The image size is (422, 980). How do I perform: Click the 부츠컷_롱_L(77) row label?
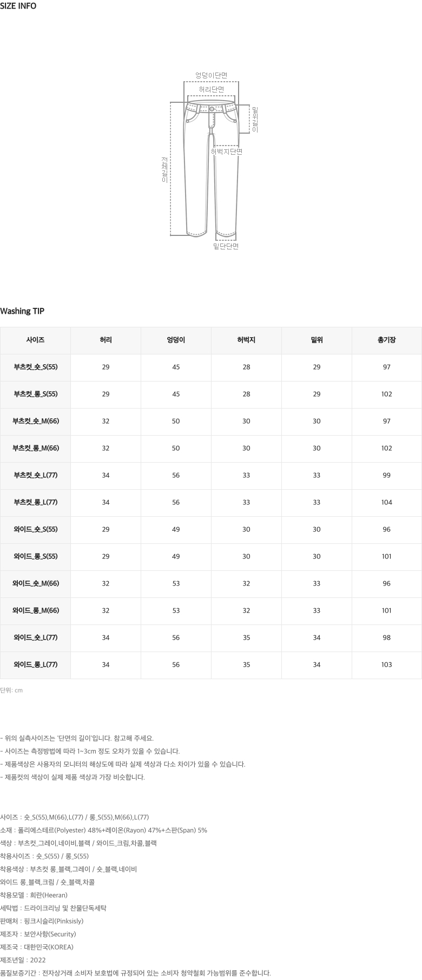35,503
